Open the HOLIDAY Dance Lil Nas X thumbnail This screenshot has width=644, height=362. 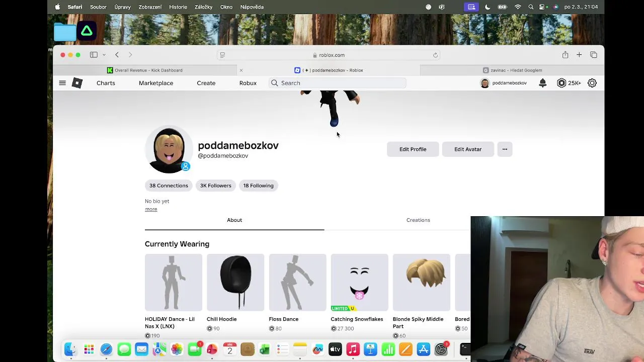pyautogui.click(x=174, y=283)
